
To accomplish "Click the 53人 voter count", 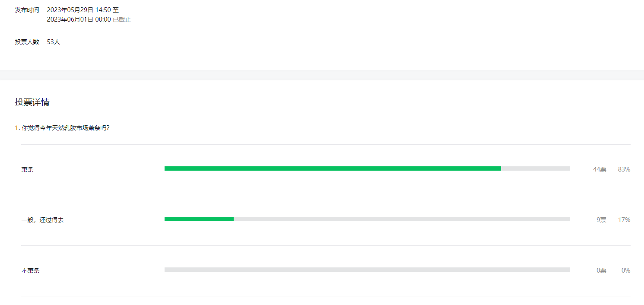I will pos(54,42).
